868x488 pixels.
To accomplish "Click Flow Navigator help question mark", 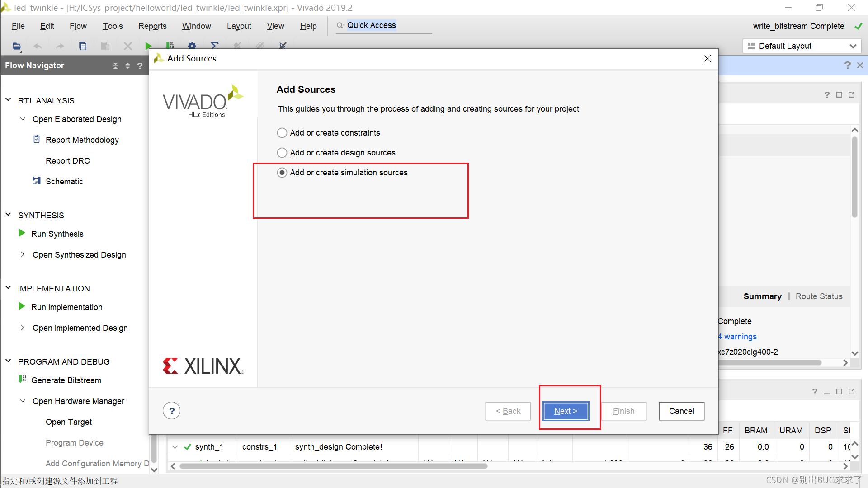I will (x=140, y=66).
